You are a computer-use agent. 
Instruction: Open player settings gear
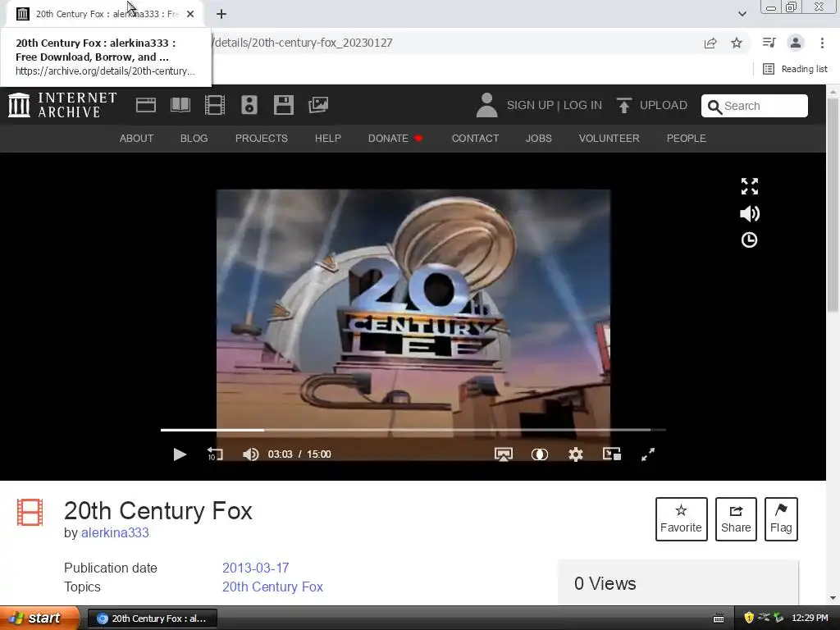[575, 454]
